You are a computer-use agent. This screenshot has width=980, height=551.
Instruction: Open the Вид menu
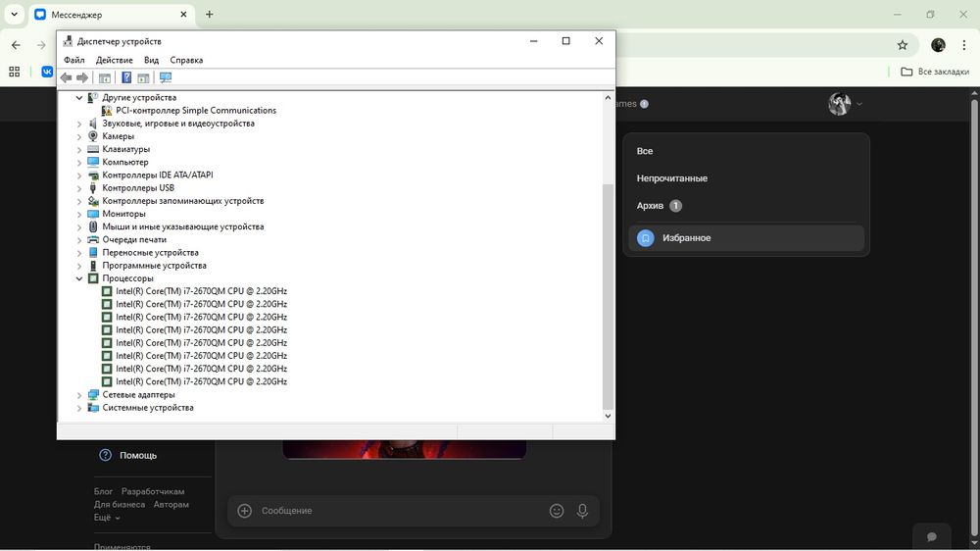click(x=151, y=60)
